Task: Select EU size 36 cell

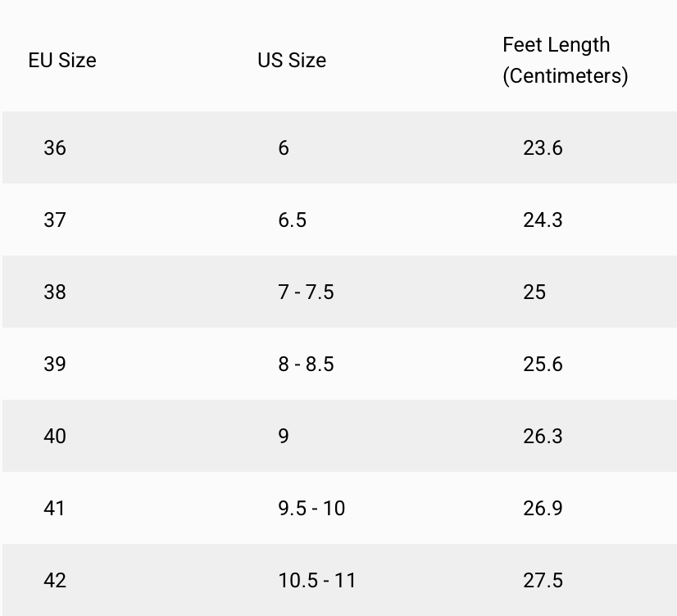Action: click(x=55, y=148)
